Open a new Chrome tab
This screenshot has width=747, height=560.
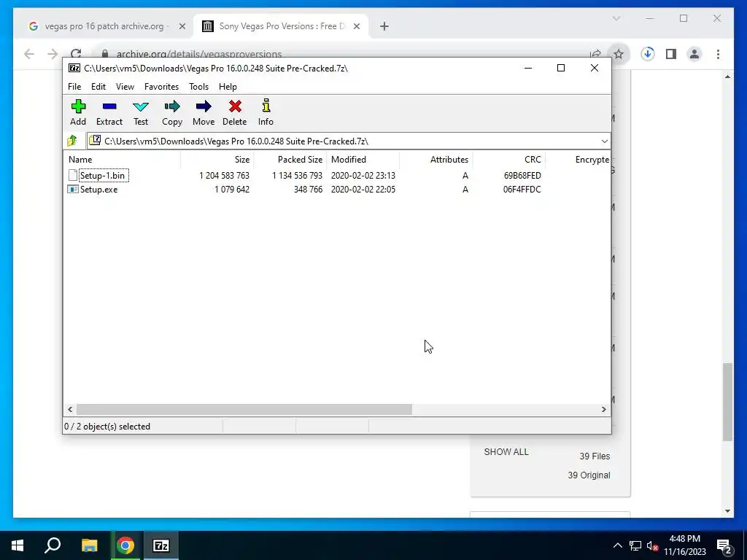point(384,26)
